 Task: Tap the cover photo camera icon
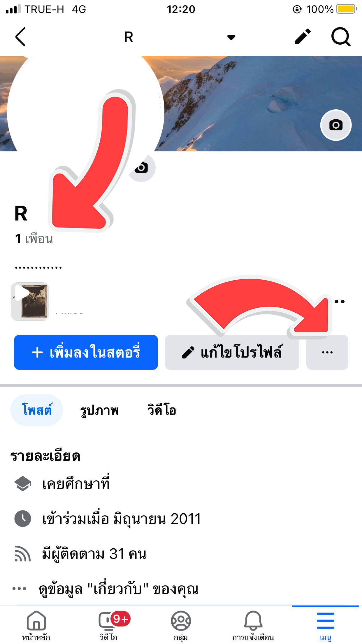(x=336, y=125)
